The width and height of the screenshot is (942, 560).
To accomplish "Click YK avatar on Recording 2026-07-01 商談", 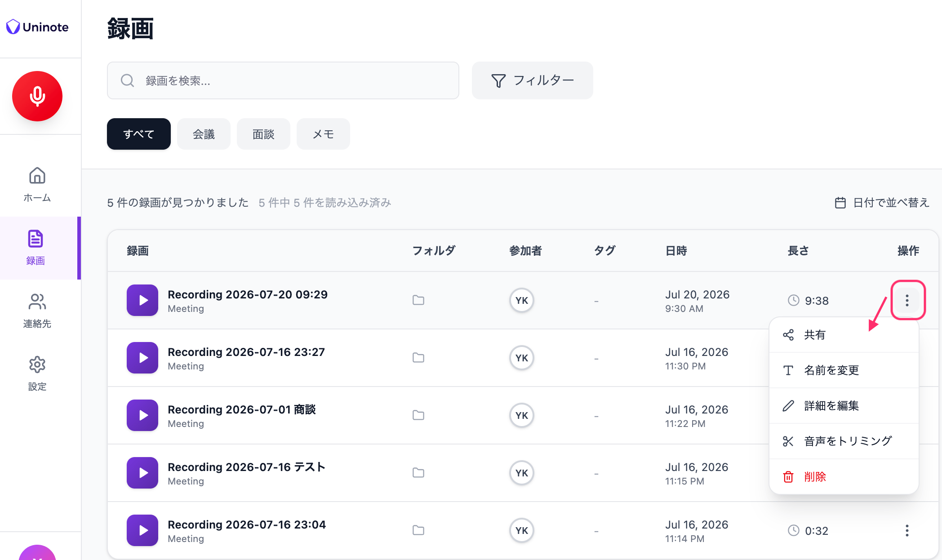I will click(x=522, y=415).
